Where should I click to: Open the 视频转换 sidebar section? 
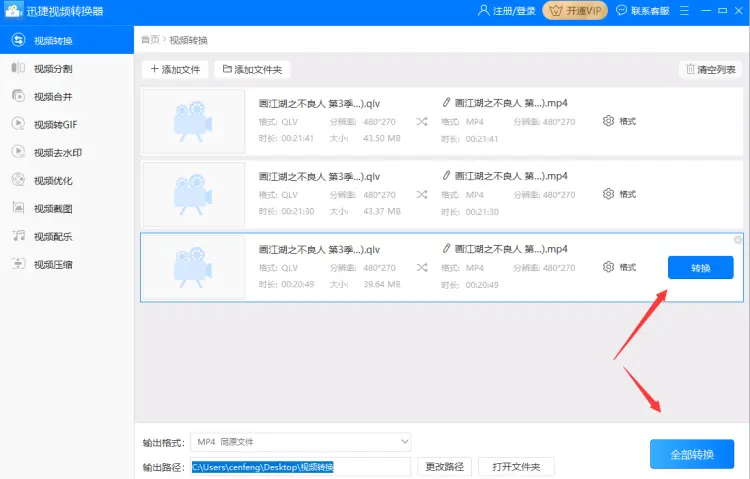click(66, 40)
